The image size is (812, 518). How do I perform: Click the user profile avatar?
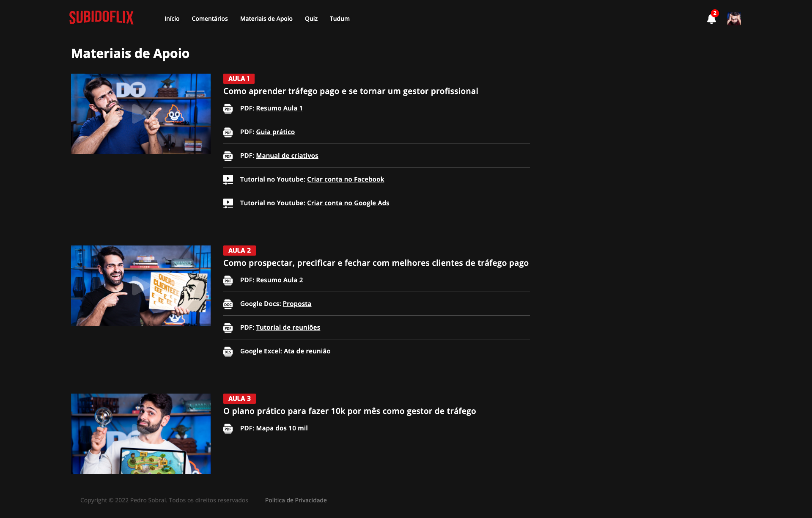734,19
